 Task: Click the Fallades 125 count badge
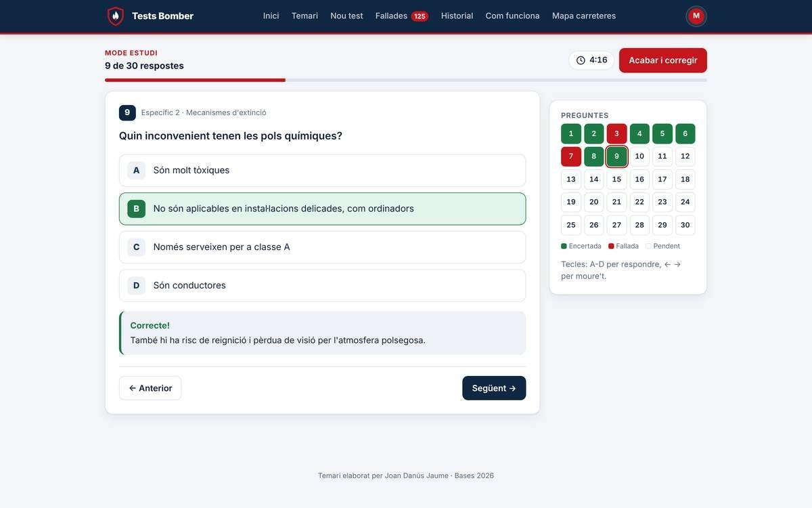pyautogui.click(x=420, y=16)
